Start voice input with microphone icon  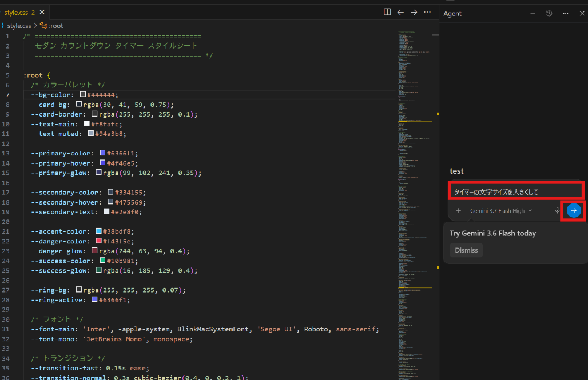[557, 211]
